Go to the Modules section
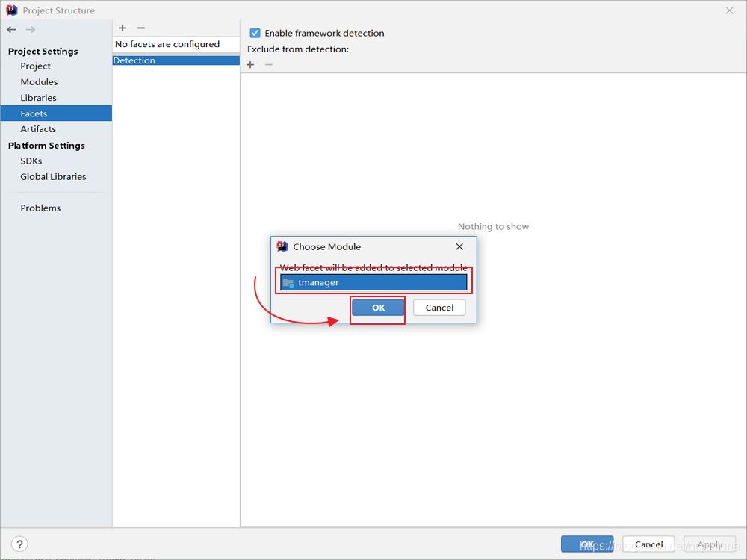 coord(39,82)
